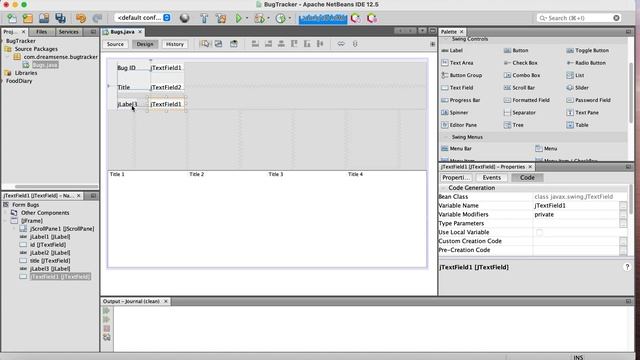The height and width of the screenshot is (360, 640).
Task: Click the align right in column icon
Action: (268, 44)
